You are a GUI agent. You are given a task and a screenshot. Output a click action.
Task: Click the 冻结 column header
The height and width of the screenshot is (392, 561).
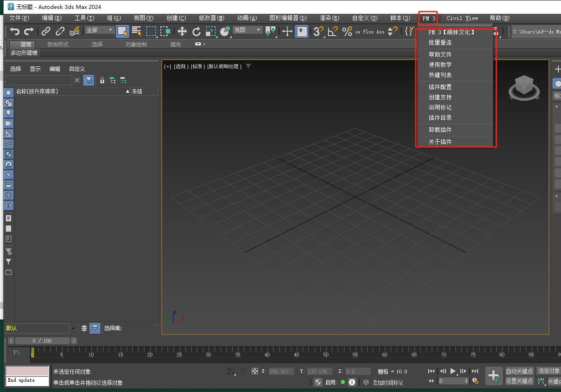pyautogui.click(x=144, y=91)
